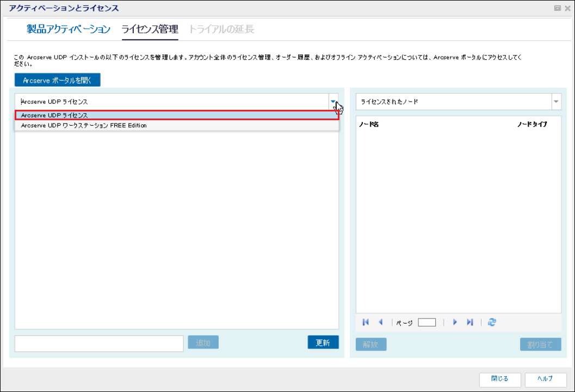This screenshot has height=392, width=575.
Task: Click the 追加 button
Action: click(x=203, y=343)
